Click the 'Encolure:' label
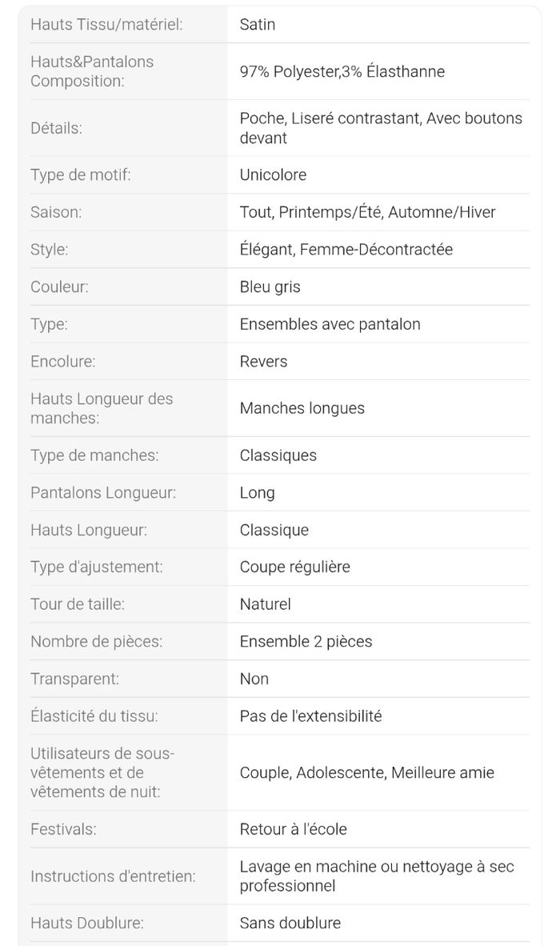560x946 pixels. [62, 361]
